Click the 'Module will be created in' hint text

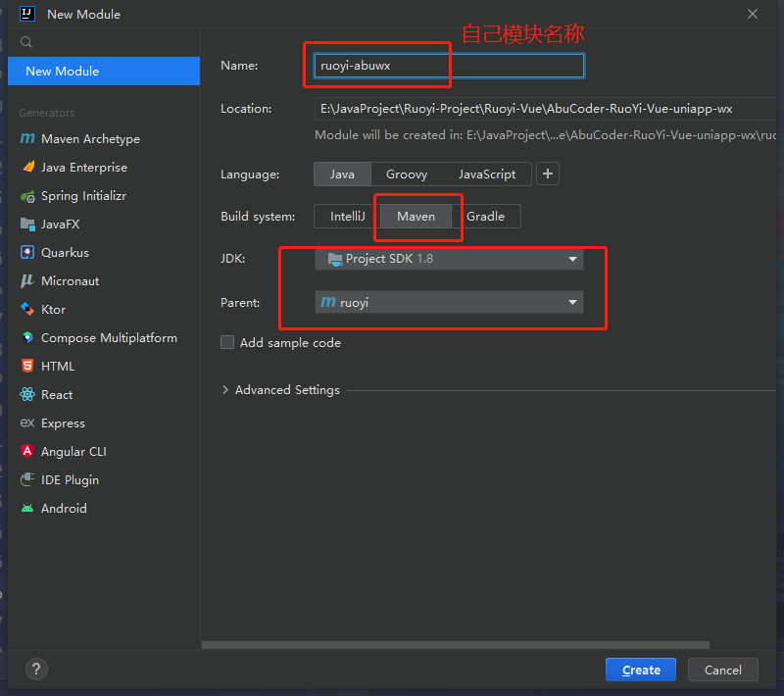coord(545,135)
